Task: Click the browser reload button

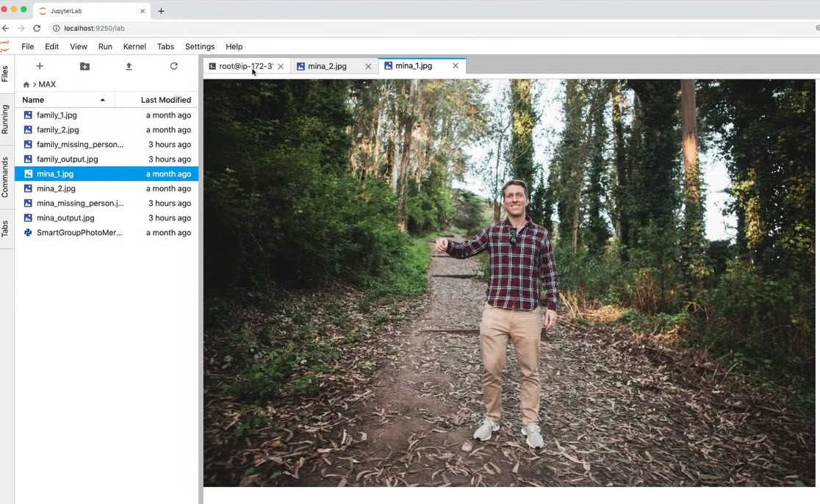Action: 37,28
